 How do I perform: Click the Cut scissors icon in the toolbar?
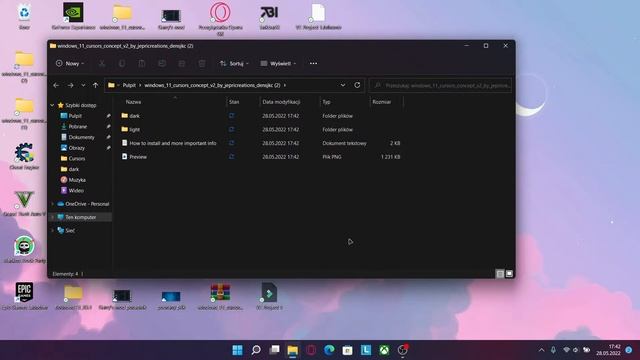coord(102,63)
